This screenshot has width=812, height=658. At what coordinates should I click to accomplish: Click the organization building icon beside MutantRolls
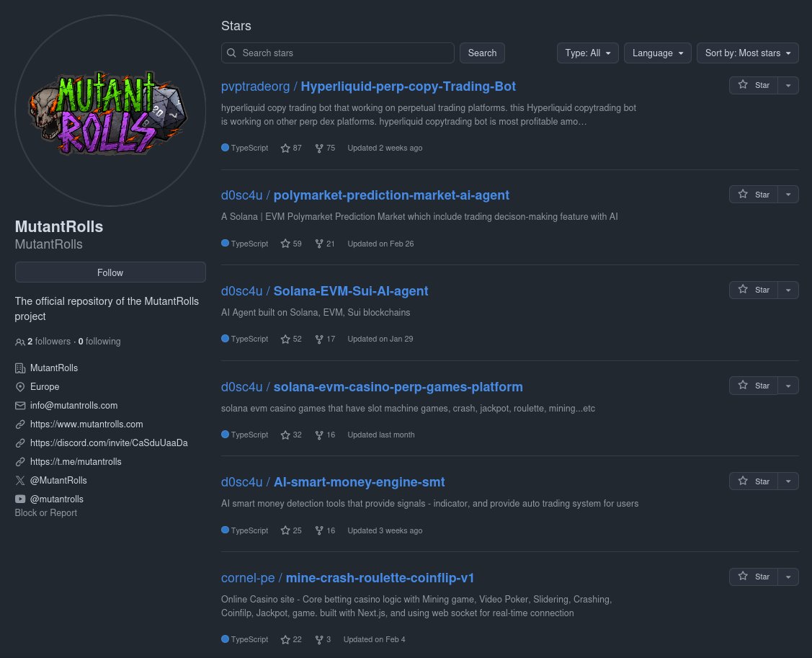[19, 368]
